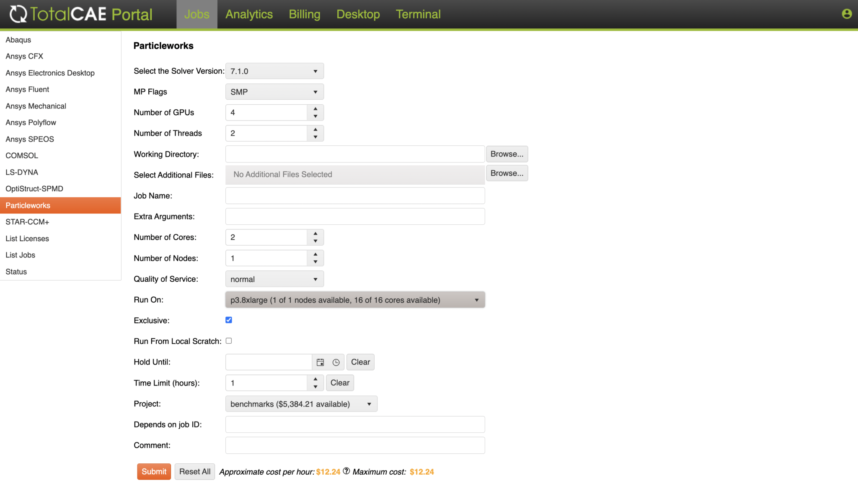The image size is (858, 504).
Task: Expand the Run On instance dropdown
Action: point(355,300)
